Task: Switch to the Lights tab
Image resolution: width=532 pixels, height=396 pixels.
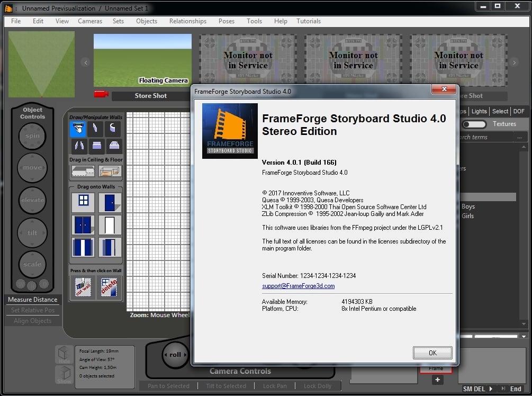Action: click(479, 111)
